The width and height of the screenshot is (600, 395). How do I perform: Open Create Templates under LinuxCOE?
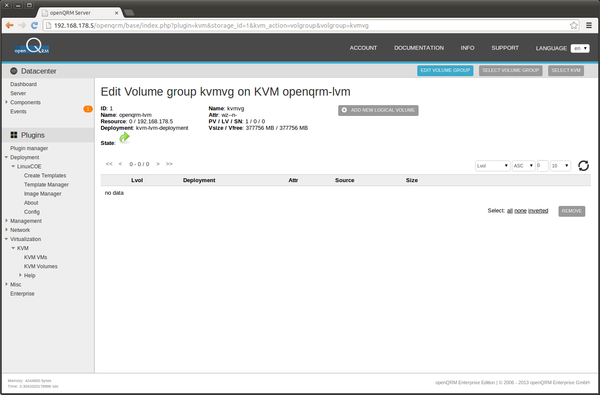tap(45, 175)
